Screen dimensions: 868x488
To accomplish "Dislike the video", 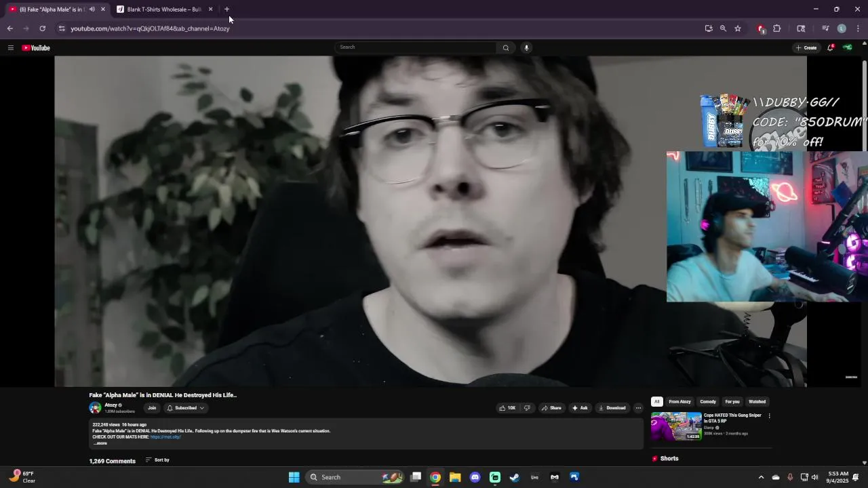I will tap(527, 408).
